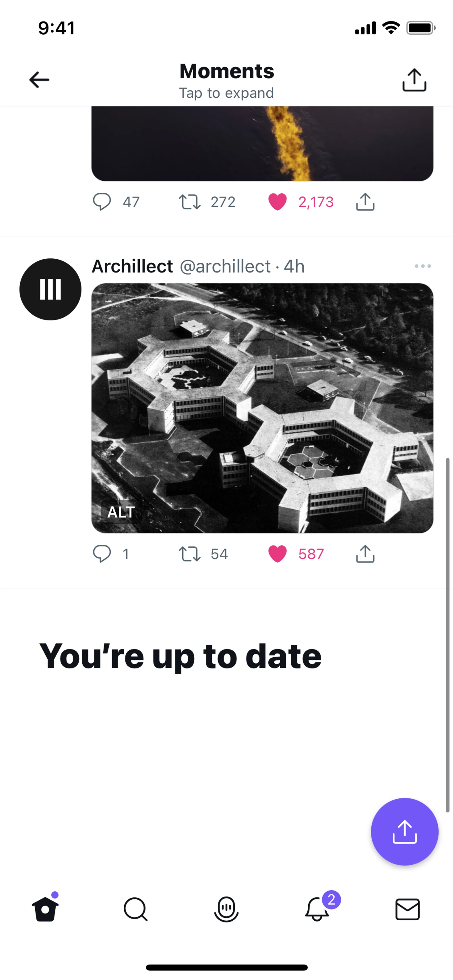This screenshot has height=980, width=453.
Task: Share the Archillect tweet
Action: 365,554
